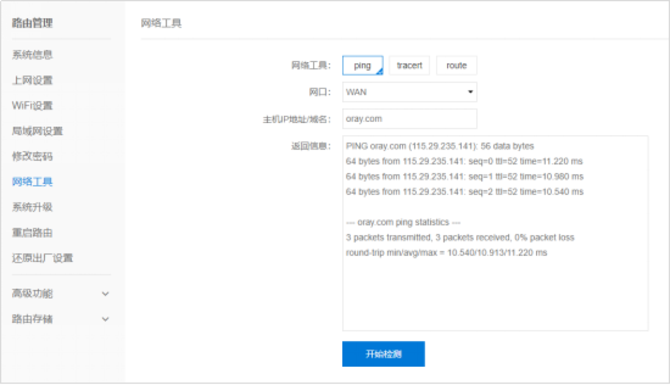The image size is (670, 385).
Task: Click the 网络工具 page heading
Action: click(161, 23)
